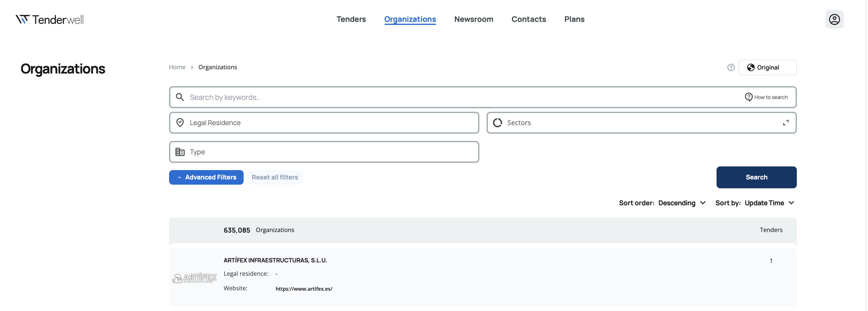The image size is (868, 311).
Task: Click the Sectors circular icon
Action: tap(497, 123)
